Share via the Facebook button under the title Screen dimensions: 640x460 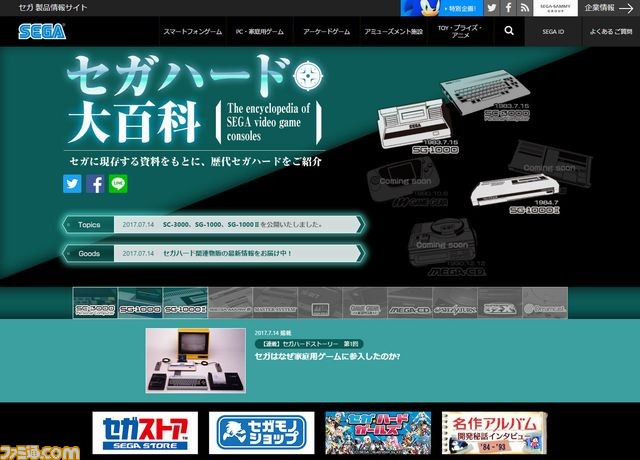(x=95, y=184)
